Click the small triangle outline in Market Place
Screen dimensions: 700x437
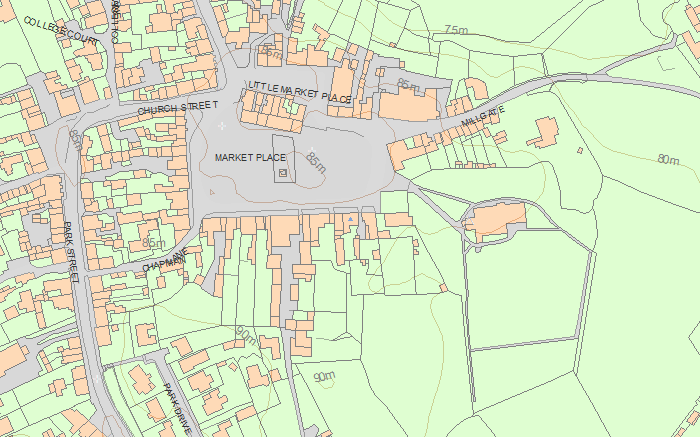tap(212, 192)
